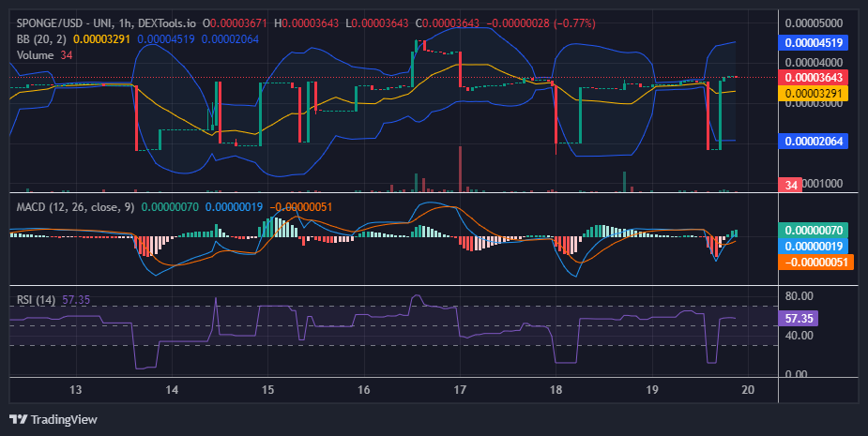Viewport: 868px width, 436px height.
Task: Click the 40.00 RSI axis label
Action: click(x=799, y=336)
